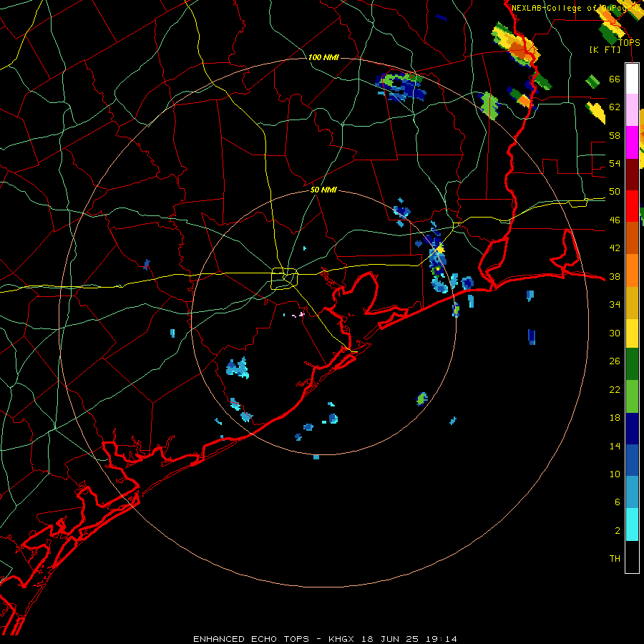Select the bright yellow legend band
Image resolution: width=644 pixels, height=644 pixels.
(632, 333)
